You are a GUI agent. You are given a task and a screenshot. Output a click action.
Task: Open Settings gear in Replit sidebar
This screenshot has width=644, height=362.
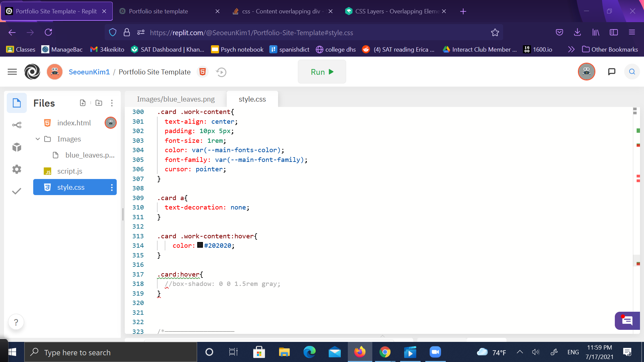click(x=17, y=169)
